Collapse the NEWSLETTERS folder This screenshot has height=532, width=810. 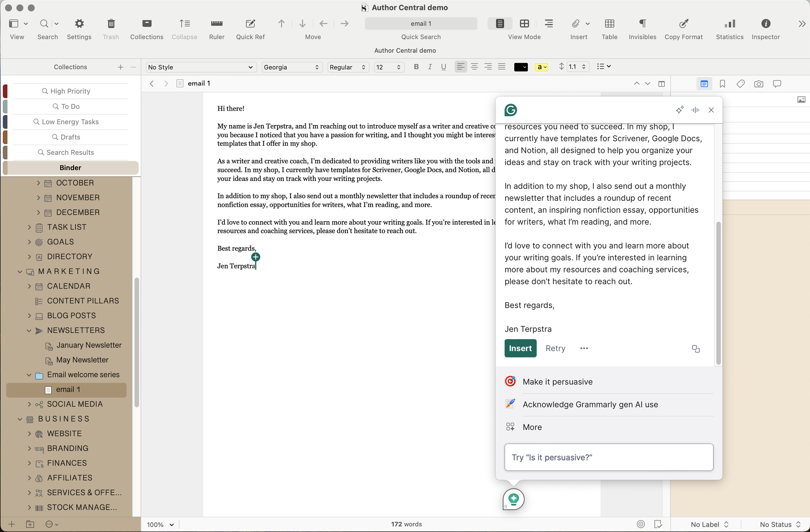[29, 330]
